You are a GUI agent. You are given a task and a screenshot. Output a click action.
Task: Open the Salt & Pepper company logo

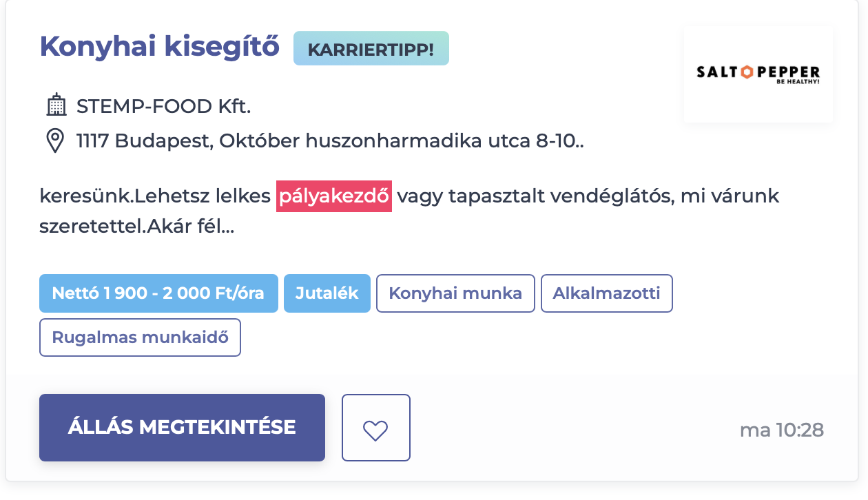pyautogui.click(x=758, y=74)
